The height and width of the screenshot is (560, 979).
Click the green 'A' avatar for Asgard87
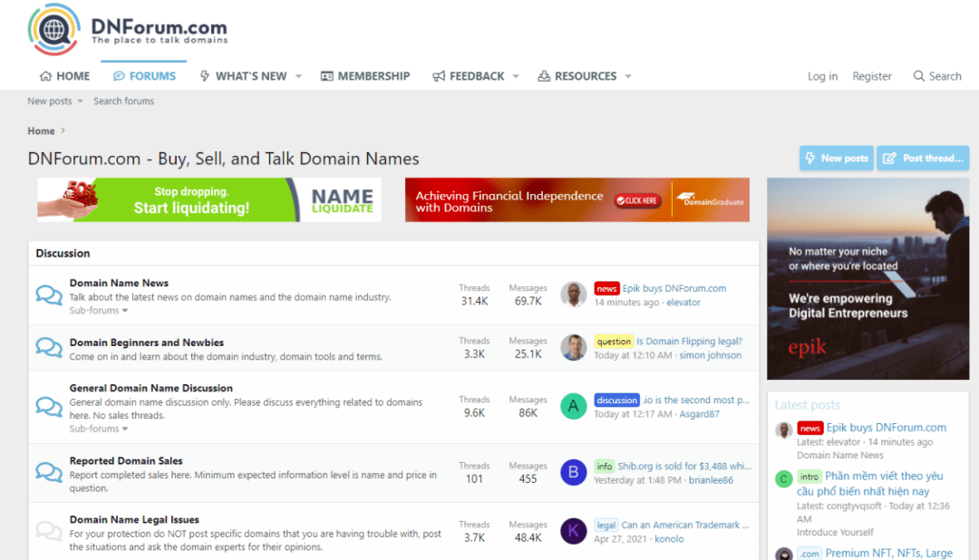[573, 407]
